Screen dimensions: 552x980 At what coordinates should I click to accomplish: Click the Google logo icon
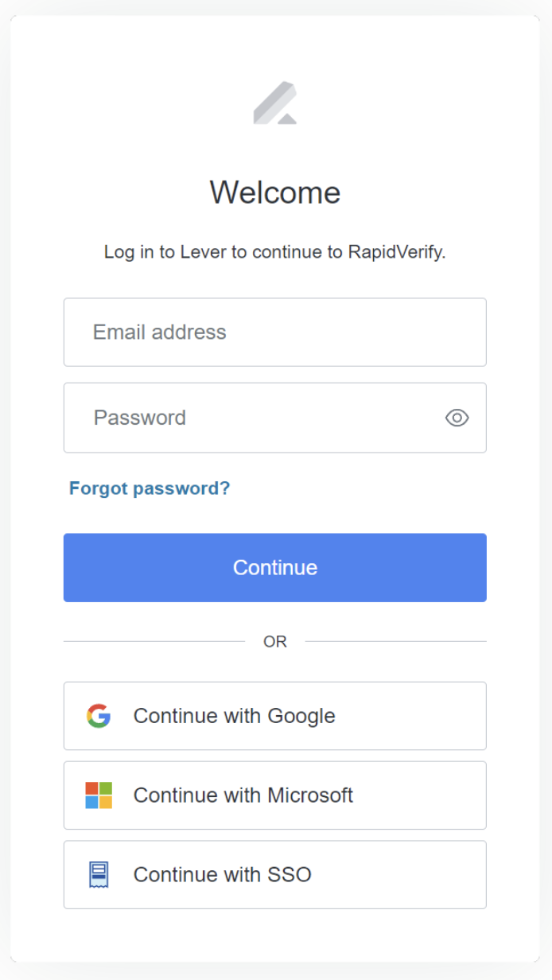point(99,716)
